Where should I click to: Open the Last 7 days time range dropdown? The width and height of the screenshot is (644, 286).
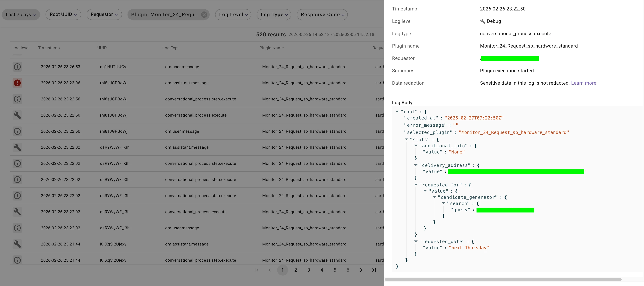(x=21, y=14)
